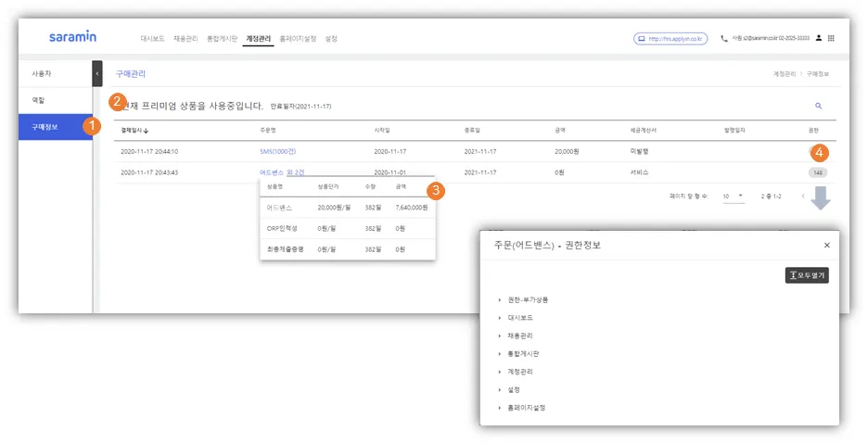
Task: Open the rows-per-page dropdown showing 10
Action: click(733, 196)
